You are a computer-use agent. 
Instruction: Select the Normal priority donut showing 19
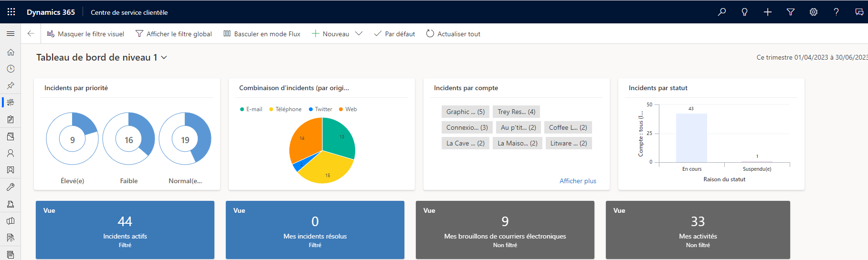185,139
